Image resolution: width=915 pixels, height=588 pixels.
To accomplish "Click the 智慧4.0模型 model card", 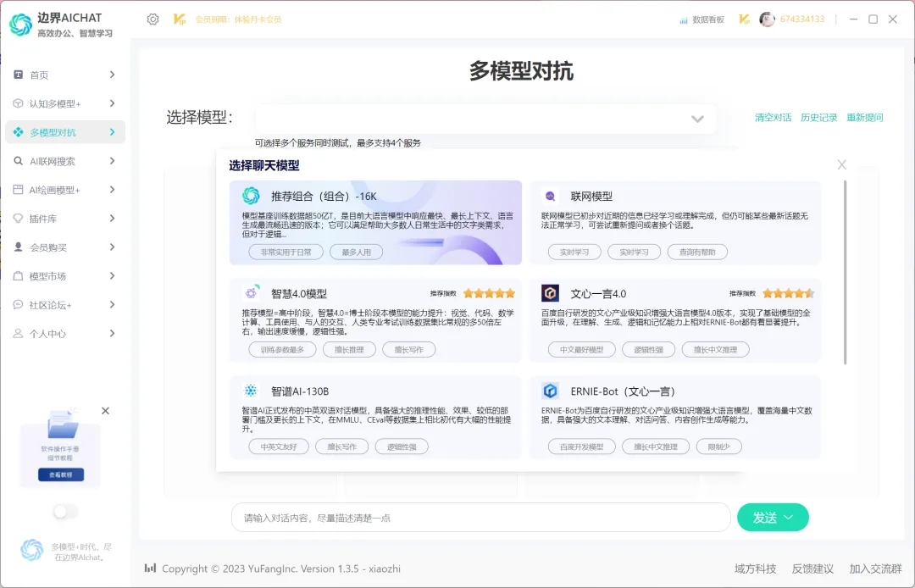I will (x=375, y=320).
